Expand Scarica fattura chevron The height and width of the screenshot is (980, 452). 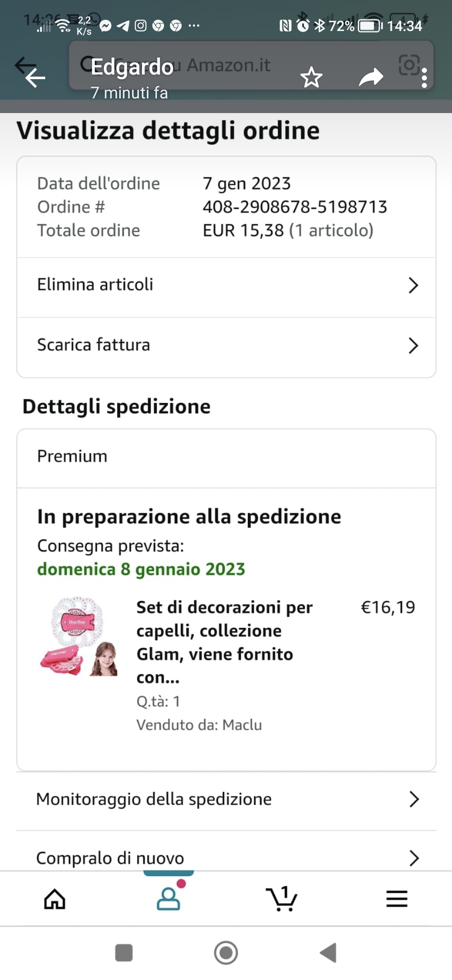coord(413,346)
